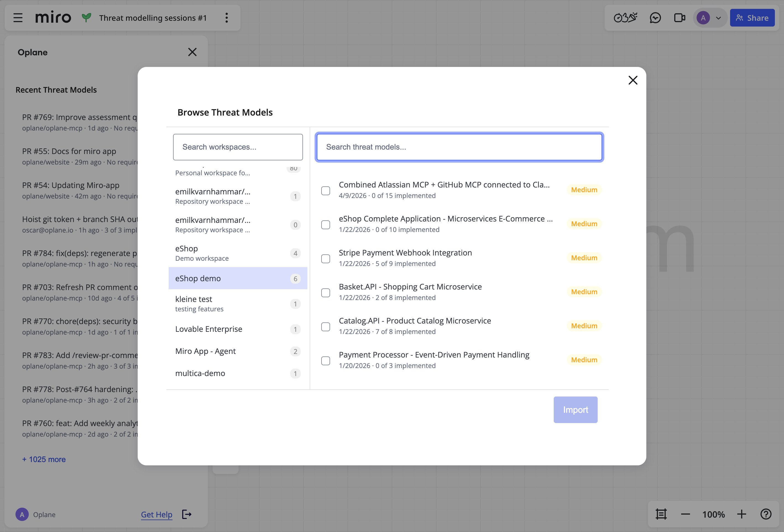Click the purple user avatar in the top bar
Viewport: 784px width, 532px height.
pyautogui.click(x=703, y=18)
